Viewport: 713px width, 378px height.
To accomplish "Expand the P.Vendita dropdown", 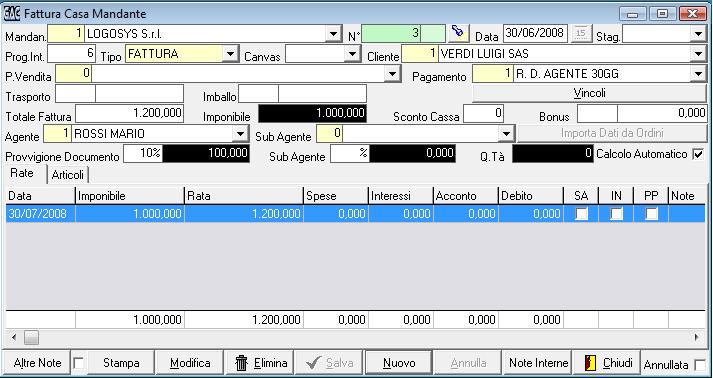I will coord(392,74).
